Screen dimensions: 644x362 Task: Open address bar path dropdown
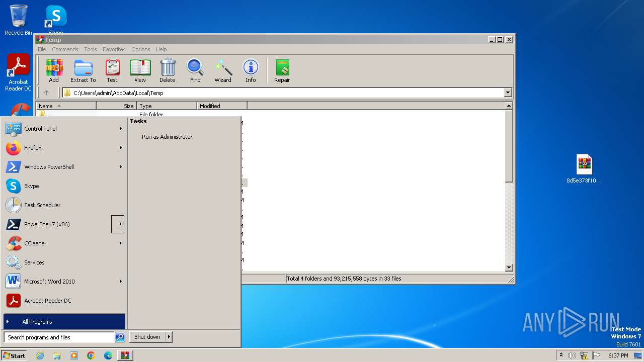click(x=508, y=93)
